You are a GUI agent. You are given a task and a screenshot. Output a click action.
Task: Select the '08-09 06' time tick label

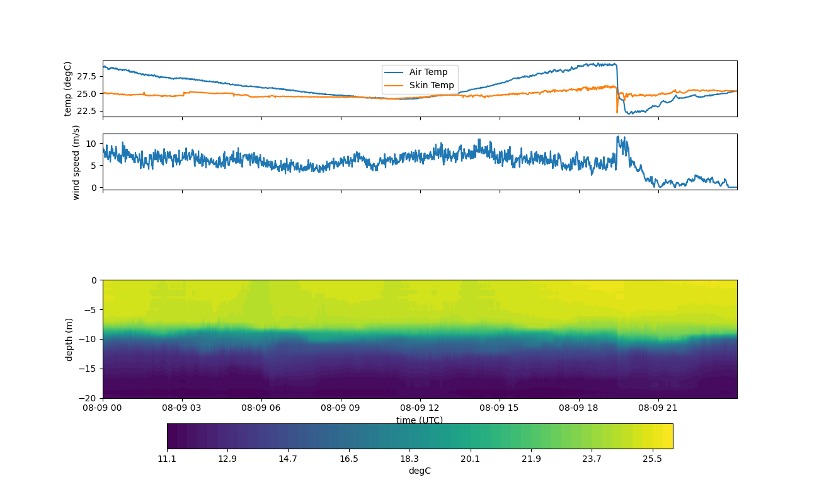point(261,408)
